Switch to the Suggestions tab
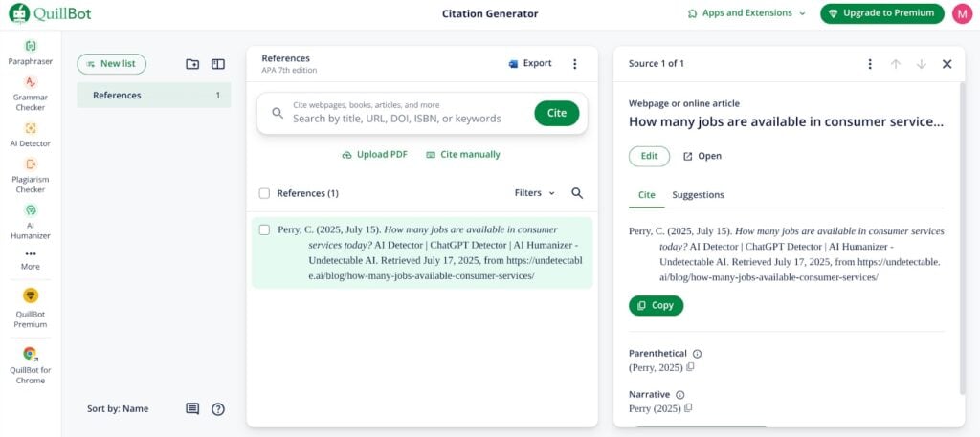 (698, 195)
